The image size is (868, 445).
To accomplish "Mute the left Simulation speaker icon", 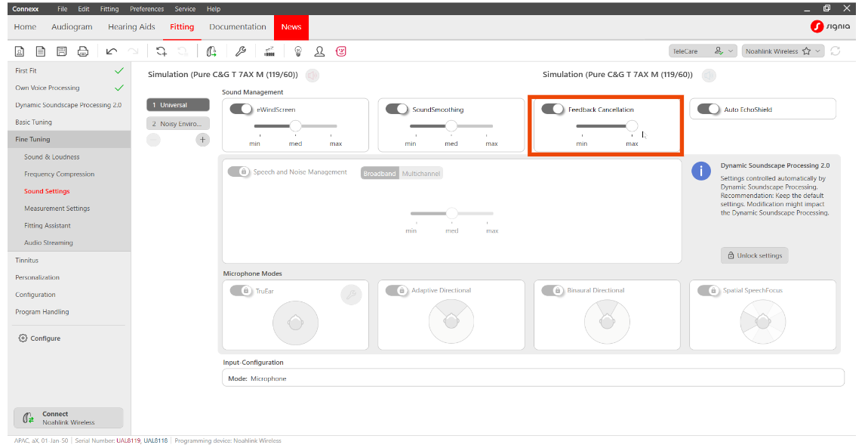I will [x=312, y=76].
